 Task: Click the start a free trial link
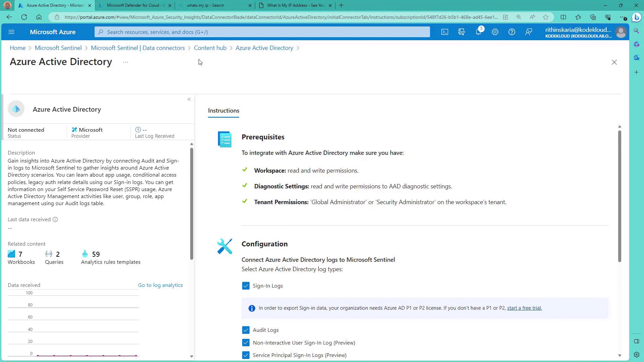click(524, 308)
